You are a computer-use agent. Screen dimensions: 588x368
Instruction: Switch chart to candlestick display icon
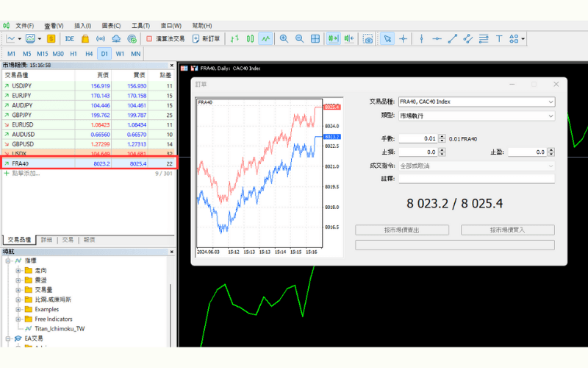250,38
